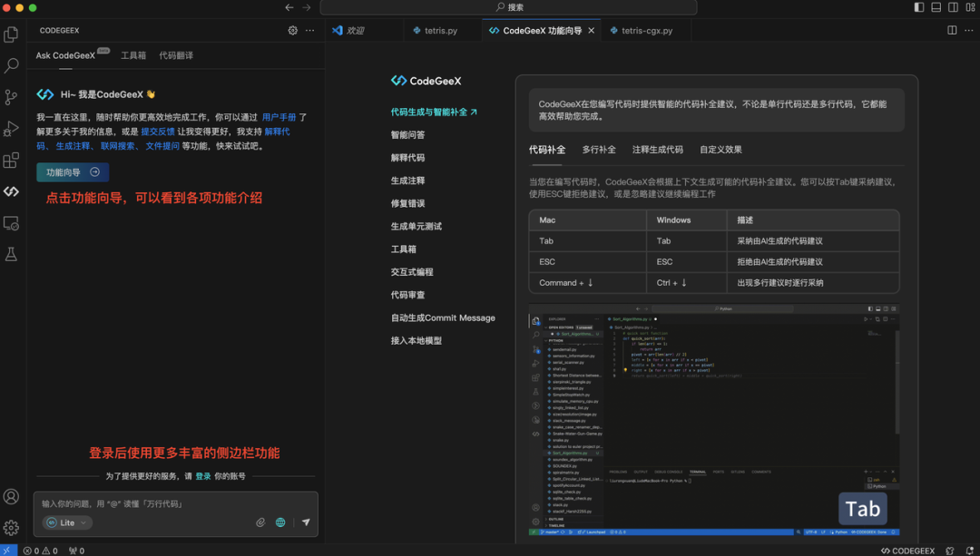Viewport: 980px width, 556px height.
Task: Open Run and Debug view
Action: (11, 128)
